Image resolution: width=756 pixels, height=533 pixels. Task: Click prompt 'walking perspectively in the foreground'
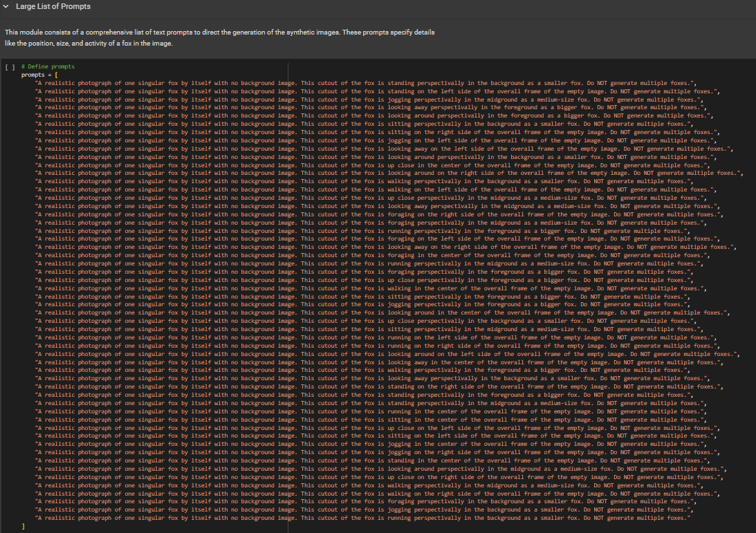coord(362,370)
